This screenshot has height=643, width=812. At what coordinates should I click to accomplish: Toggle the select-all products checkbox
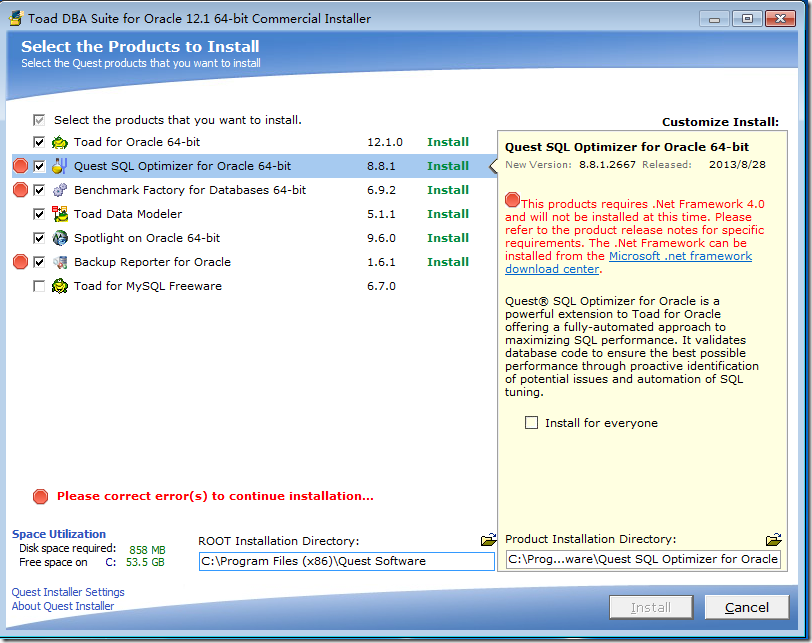(39, 120)
